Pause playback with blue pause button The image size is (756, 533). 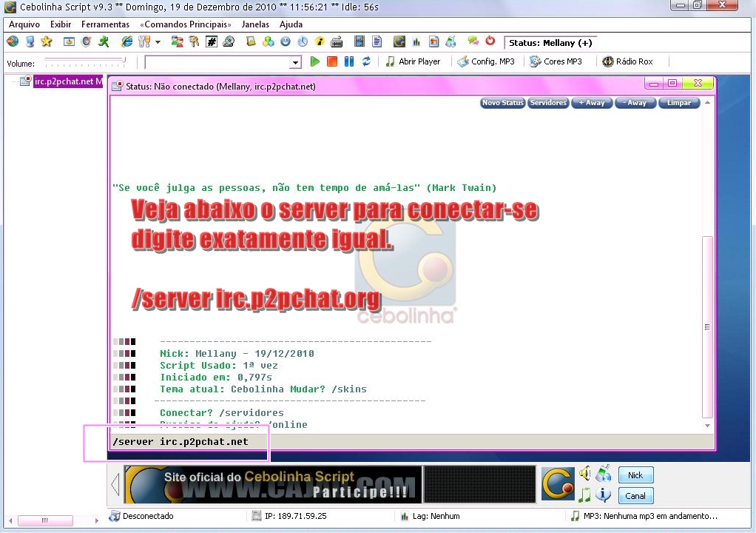[x=349, y=61]
